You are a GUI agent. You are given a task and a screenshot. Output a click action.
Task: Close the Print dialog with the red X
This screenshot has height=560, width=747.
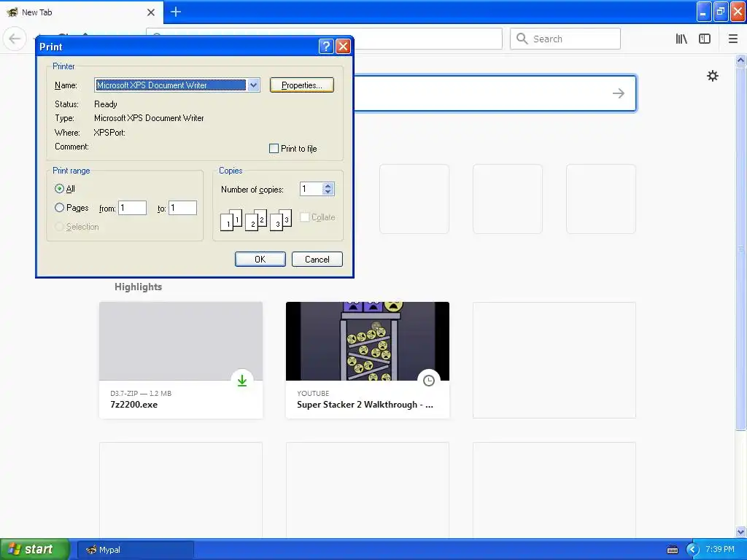click(343, 46)
